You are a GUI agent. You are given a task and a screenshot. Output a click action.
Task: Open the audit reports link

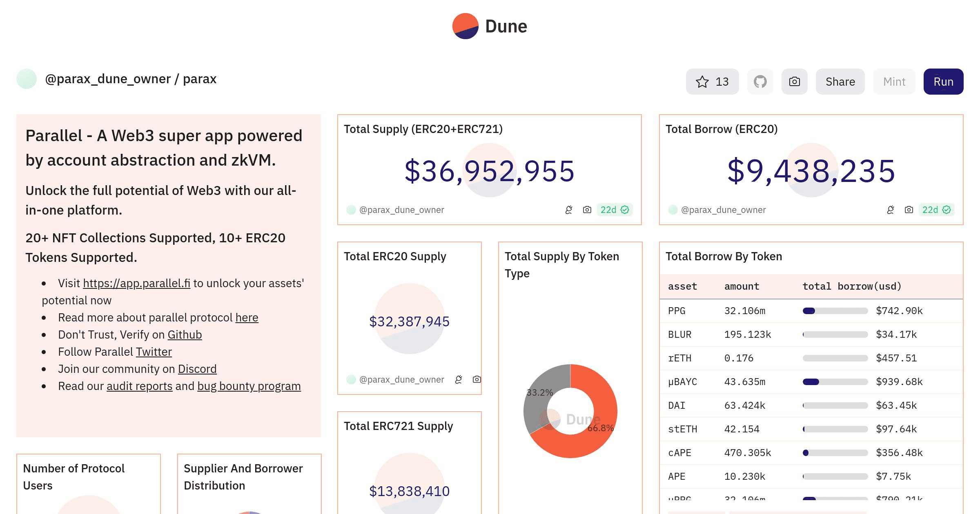pos(139,386)
